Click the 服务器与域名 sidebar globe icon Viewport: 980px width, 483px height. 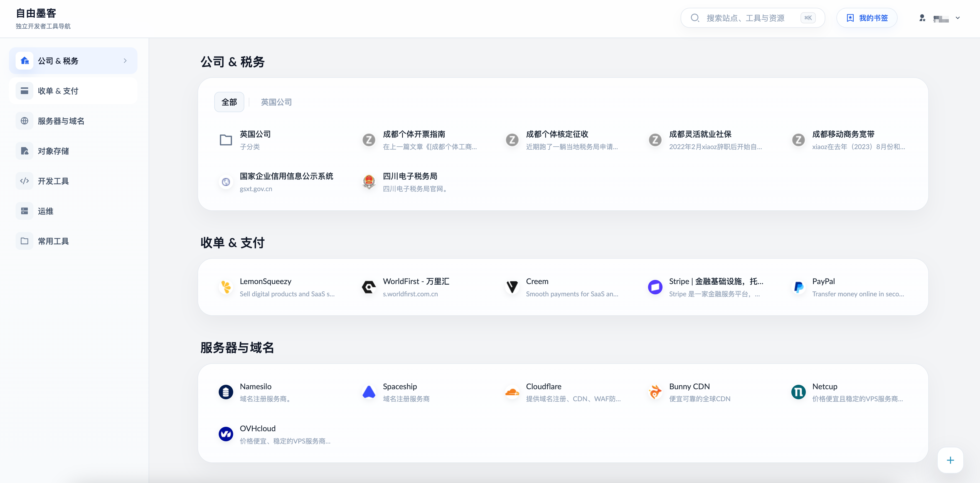(25, 121)
